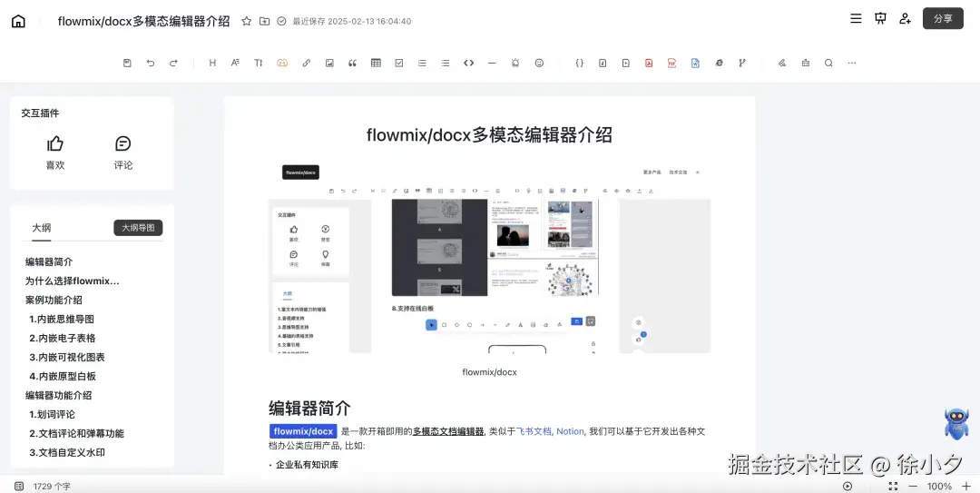Viewport: 980px width, 493px height.
Task: Switch to 大纲导图 view
Action: [138, 229]
